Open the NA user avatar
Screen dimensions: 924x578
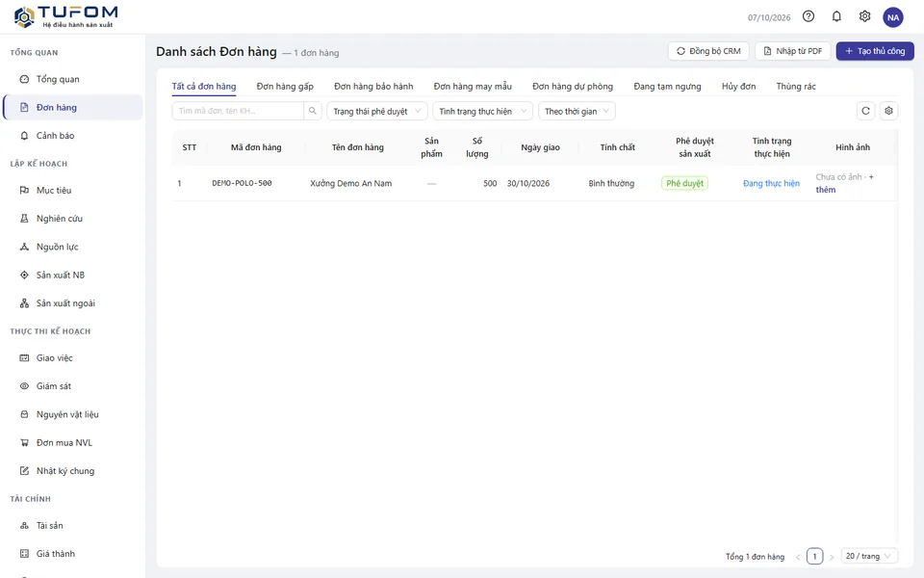[x=893, y=17]
